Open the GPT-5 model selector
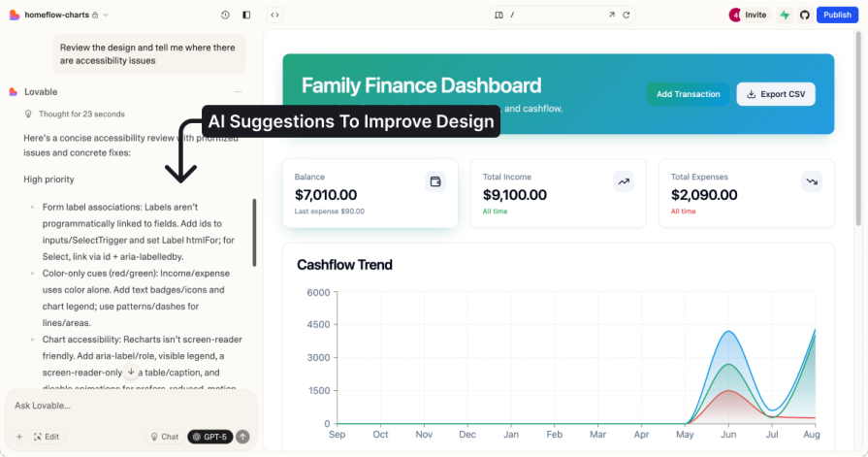 coord(209,437)
